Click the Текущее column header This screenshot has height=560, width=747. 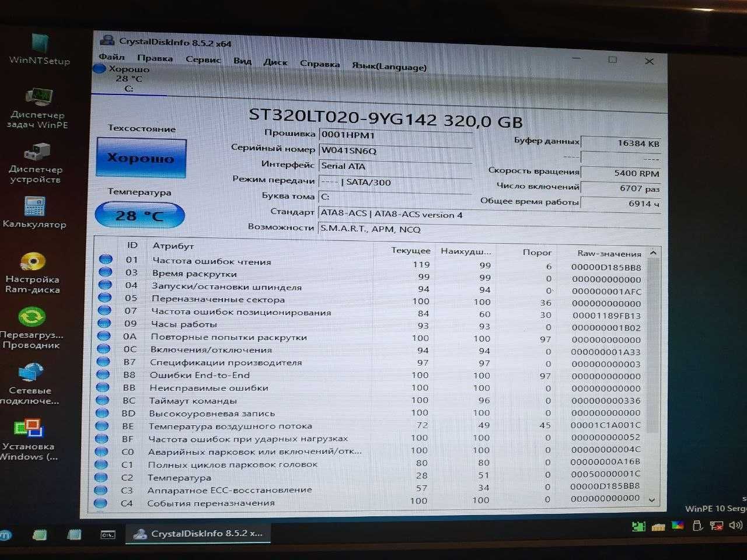411,250
